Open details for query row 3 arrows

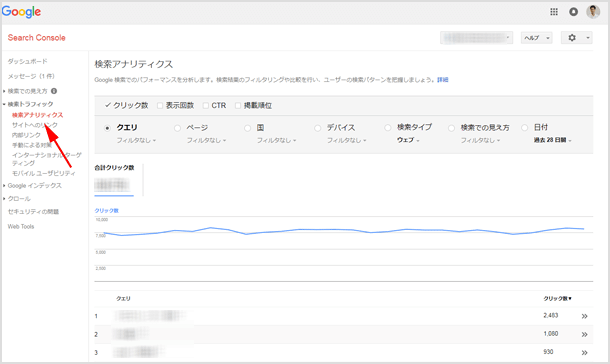pos(584,353)
